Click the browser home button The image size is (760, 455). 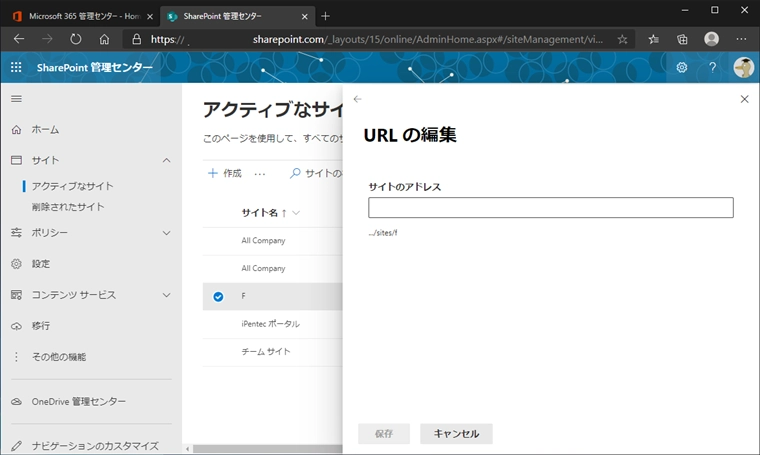(x=104, y=39)
